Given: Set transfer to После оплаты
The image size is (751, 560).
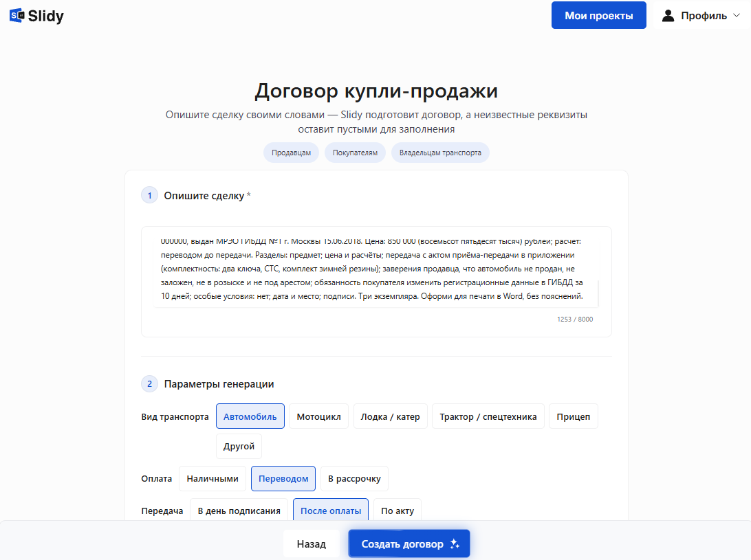Looking at the screenshot, I should pos(331,511).
